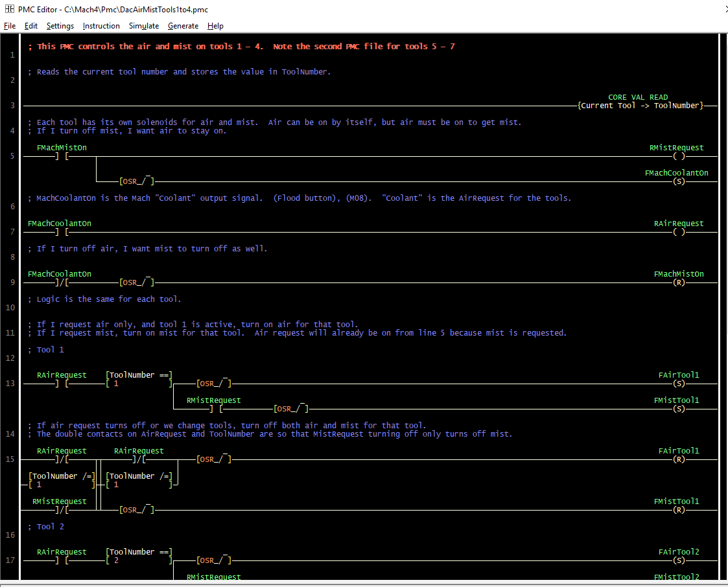
Task: Open the Simulate menu
Action: click(x=144, y=26)
